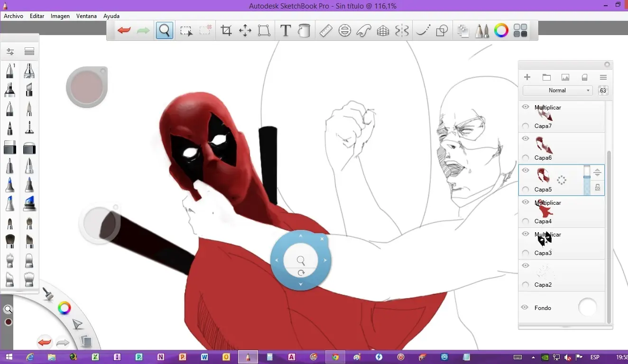Open the Imagen menu
Viewport: 628px width, 364px height.
(x=60, y=16)
